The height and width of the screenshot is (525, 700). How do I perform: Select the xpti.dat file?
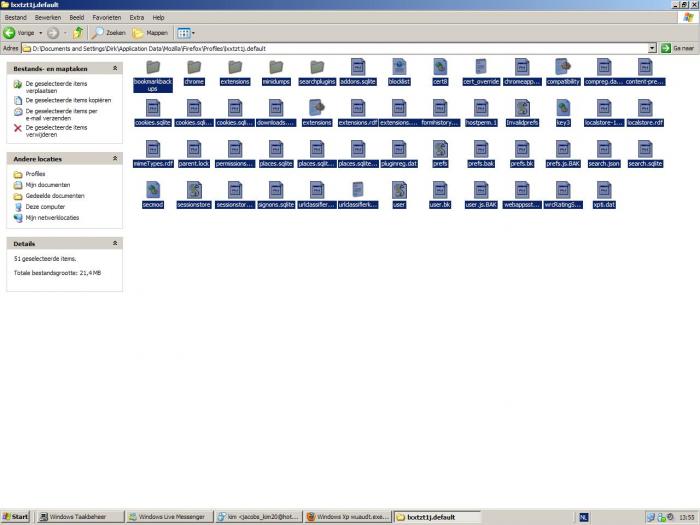point(604,190)
